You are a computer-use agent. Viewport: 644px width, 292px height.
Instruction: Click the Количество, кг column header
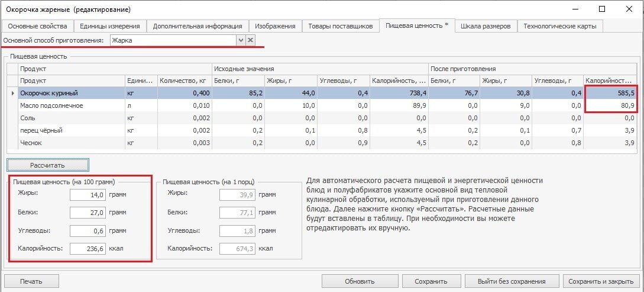[x=184, y=81]
